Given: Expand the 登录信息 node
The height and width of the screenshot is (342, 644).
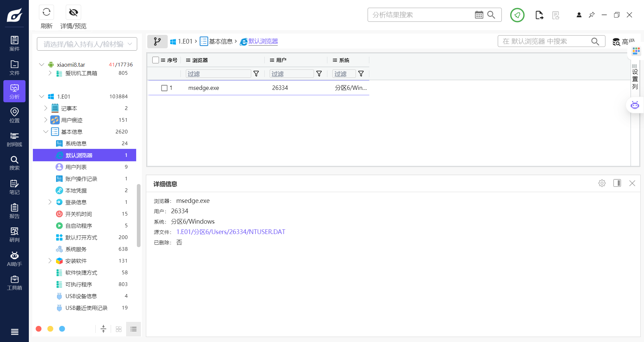Looking at the screenshot, I should 50,202.
